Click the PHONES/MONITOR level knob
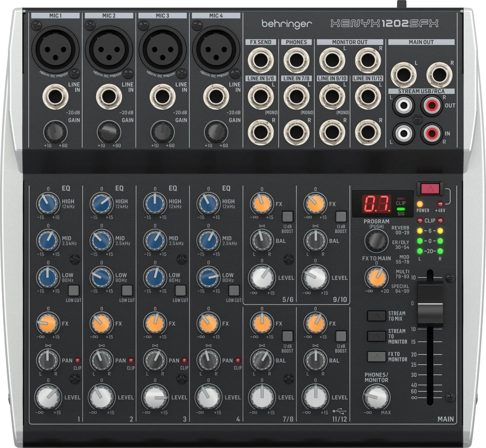This screenshot has height=448, width=486. [376, 397]
